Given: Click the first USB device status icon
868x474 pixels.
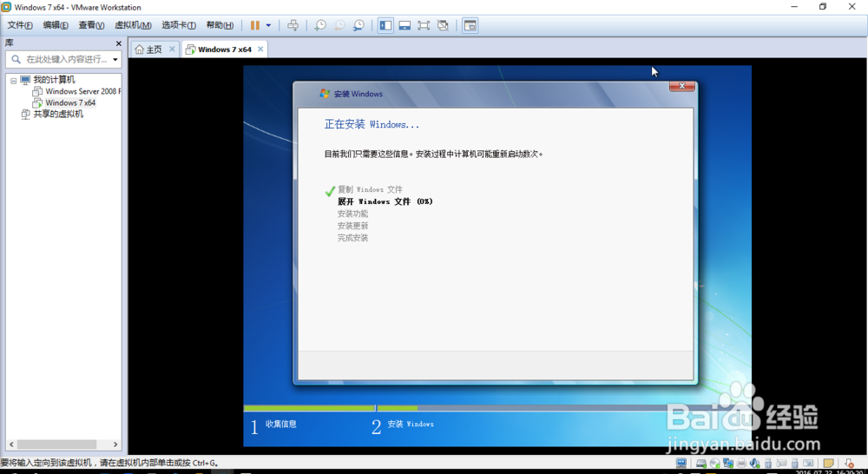Looking at the screenshot, I should 768,463.
